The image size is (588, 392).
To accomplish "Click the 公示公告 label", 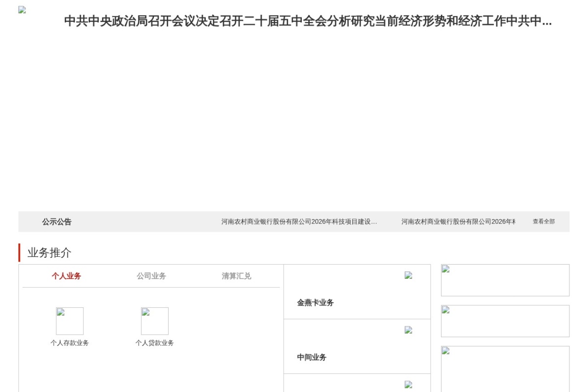I will point(57,221).
